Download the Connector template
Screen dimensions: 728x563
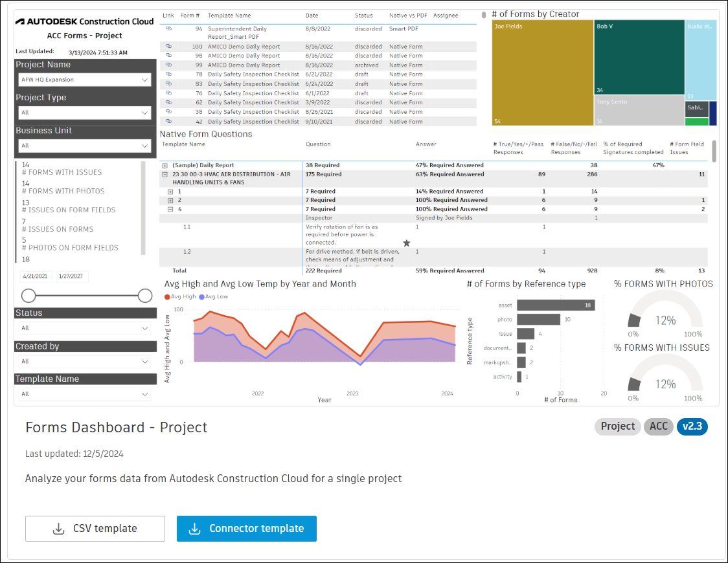[x=247, y=529]
